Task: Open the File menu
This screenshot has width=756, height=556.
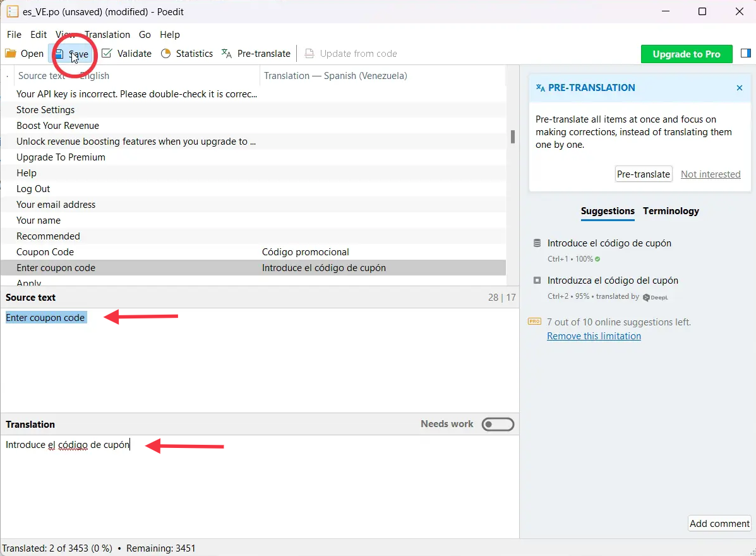Action: 14,35
